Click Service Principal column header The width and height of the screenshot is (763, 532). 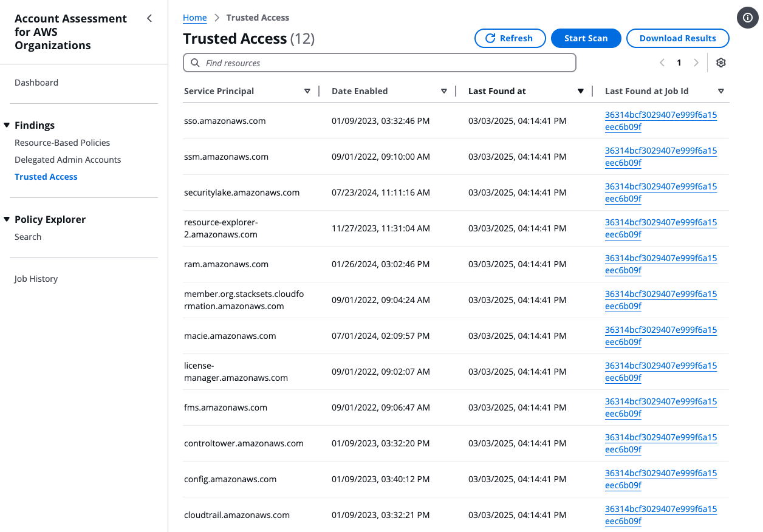coord(219,91)
